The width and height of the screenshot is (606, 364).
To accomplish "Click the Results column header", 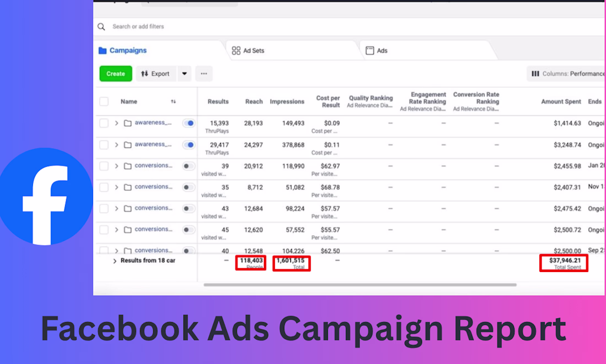I will tap(218, 102).
